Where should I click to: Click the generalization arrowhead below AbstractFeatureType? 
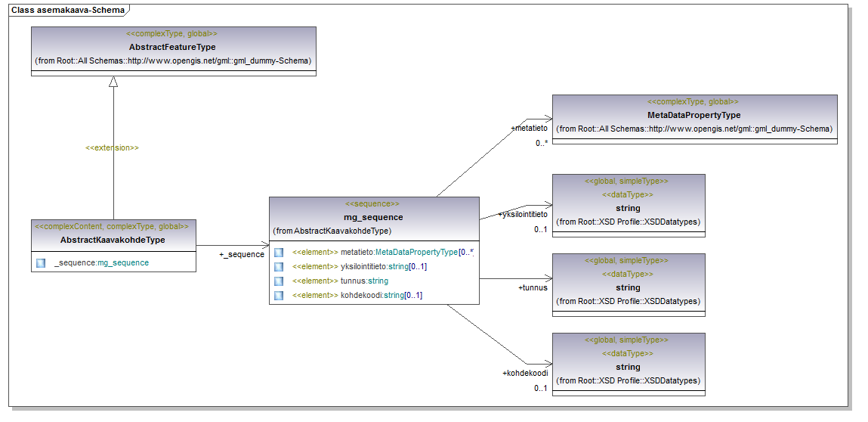click(113, 82)
